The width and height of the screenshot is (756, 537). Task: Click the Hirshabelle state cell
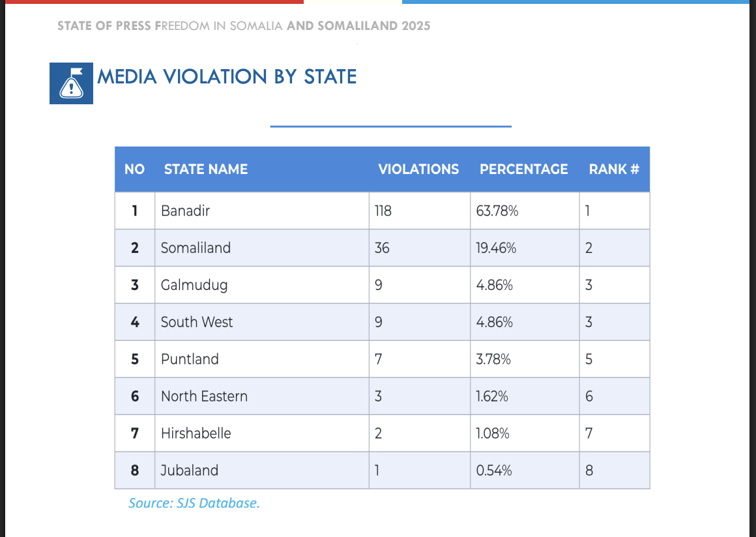(x=196, y=433)
